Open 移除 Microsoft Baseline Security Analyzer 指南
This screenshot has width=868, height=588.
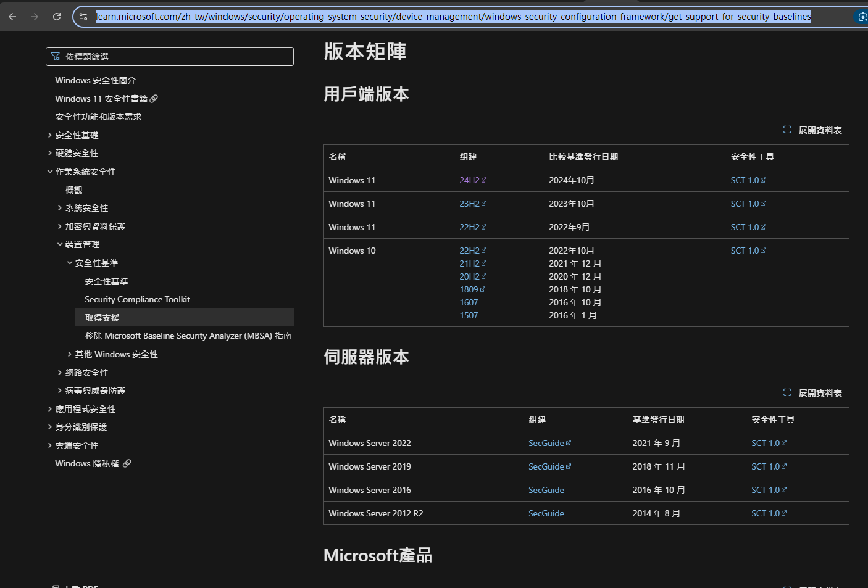click(188, 336)
